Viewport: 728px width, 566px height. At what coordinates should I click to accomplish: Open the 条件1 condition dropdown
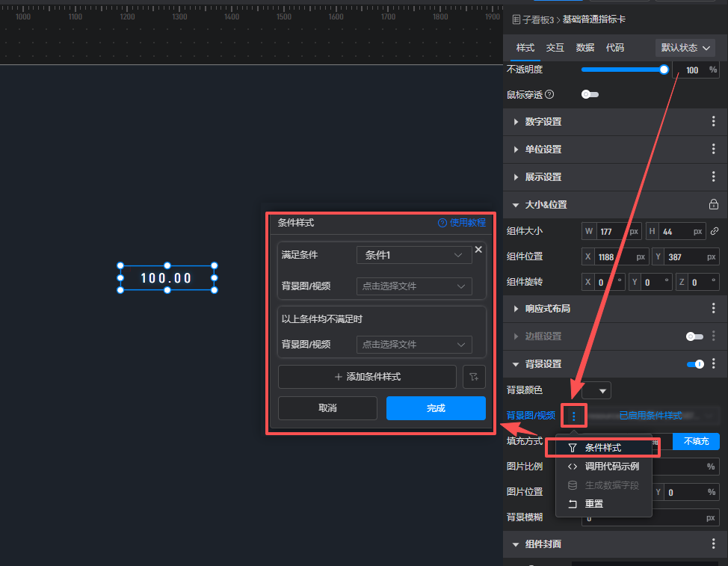click(x=414, y=255)
